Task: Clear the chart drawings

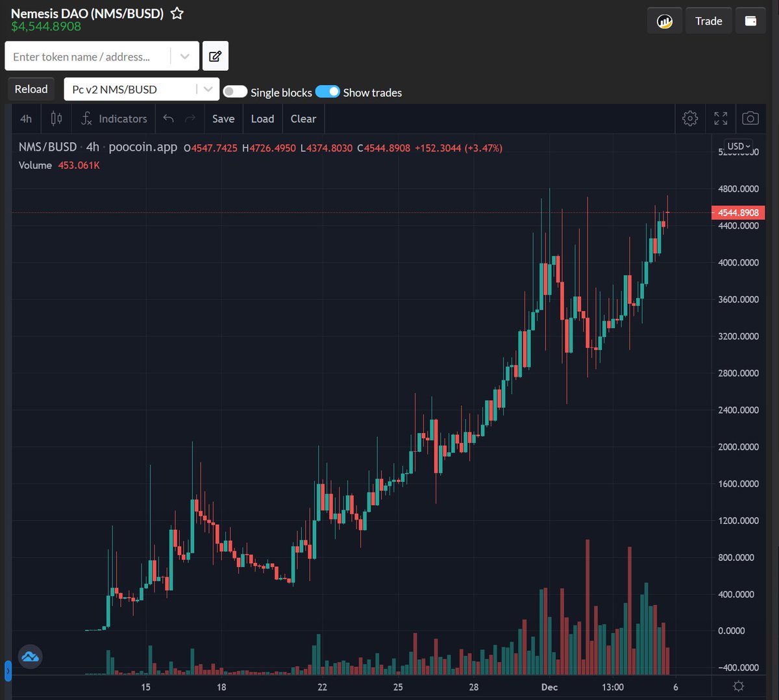Action: click(304, 119)
